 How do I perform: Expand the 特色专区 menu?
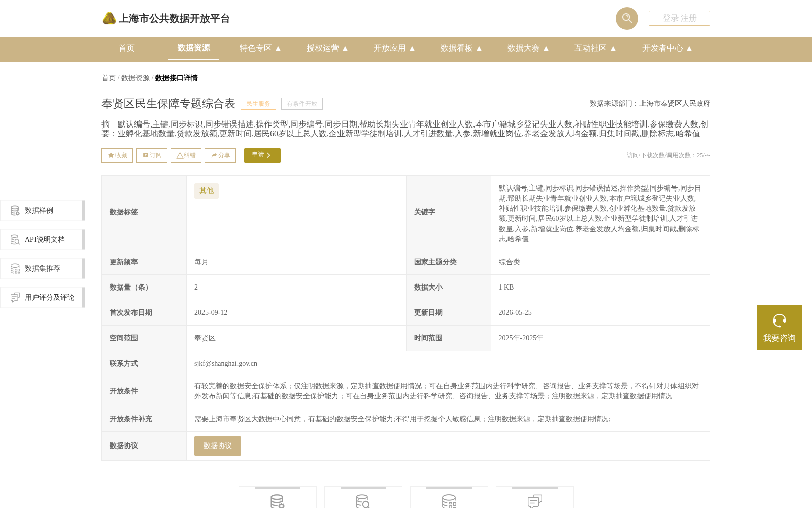[260, 48]
